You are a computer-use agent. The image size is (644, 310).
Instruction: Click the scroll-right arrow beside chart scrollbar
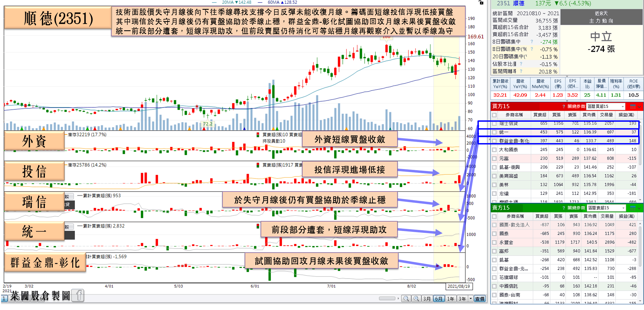pyautogui.click(x=398, y=298)
